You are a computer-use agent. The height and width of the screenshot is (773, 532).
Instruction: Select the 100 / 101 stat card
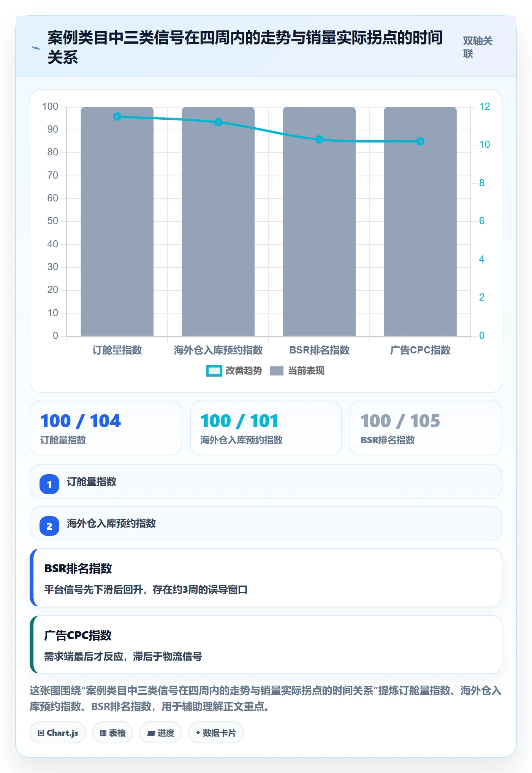pyautogui.click(x=266, y=428)
